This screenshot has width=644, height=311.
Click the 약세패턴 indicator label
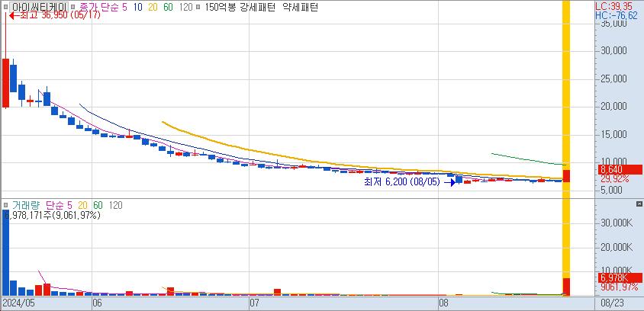[301, 7]
